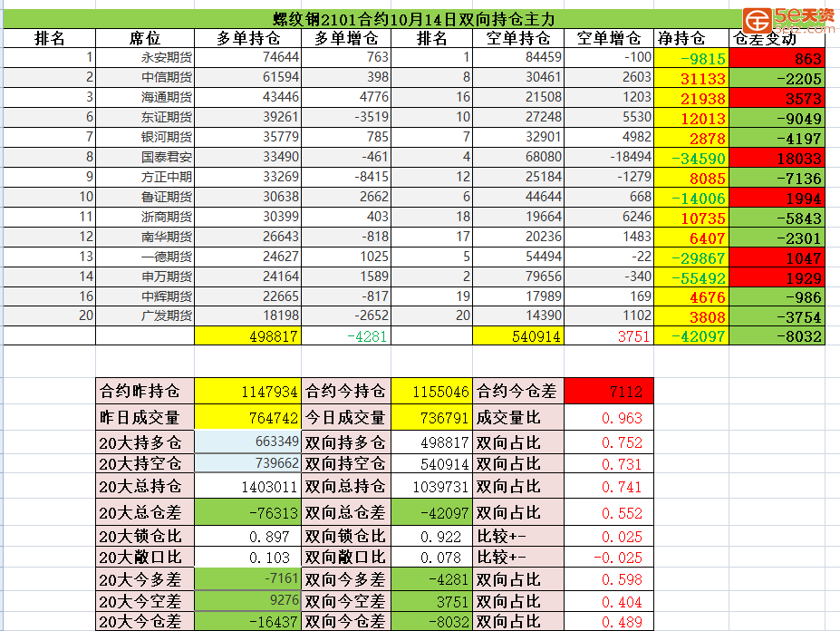Viewport: 840px width, 631px height.
Task: Select the green cell -7161
Action: coord(247,578)
